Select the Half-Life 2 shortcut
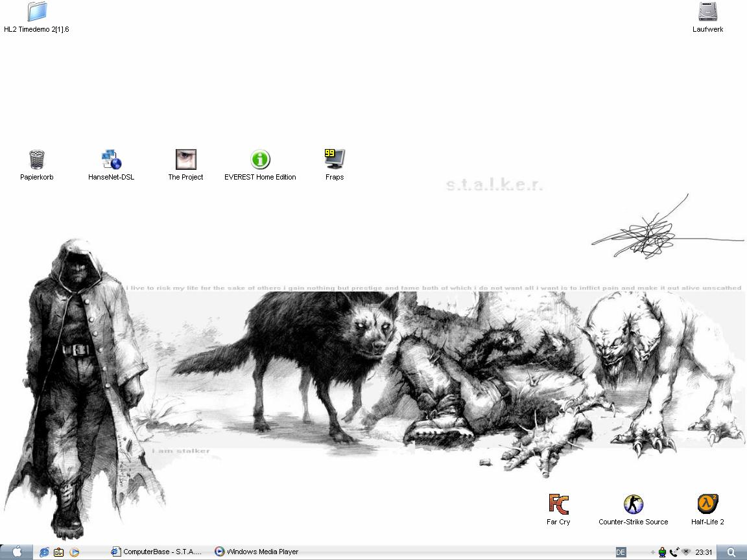 (x=707, y=509)
